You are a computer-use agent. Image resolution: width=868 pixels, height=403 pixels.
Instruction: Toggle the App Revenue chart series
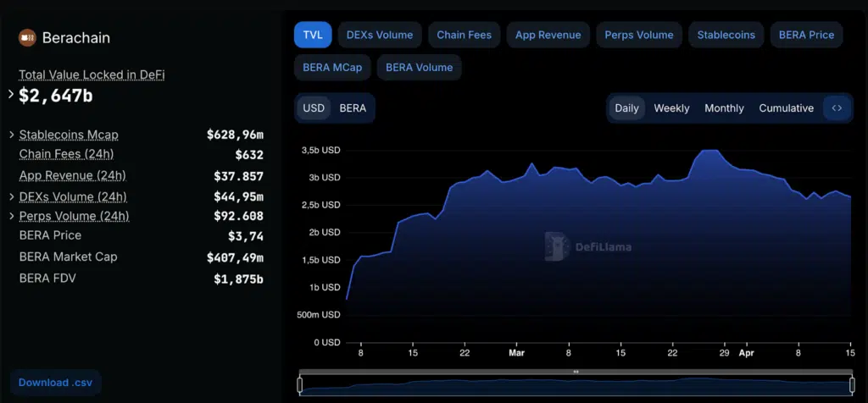point(548,35)
